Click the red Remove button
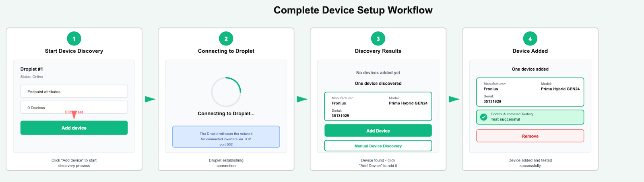Image resolution: width=644 pixels, height=182 pixels. coord(530,136)
